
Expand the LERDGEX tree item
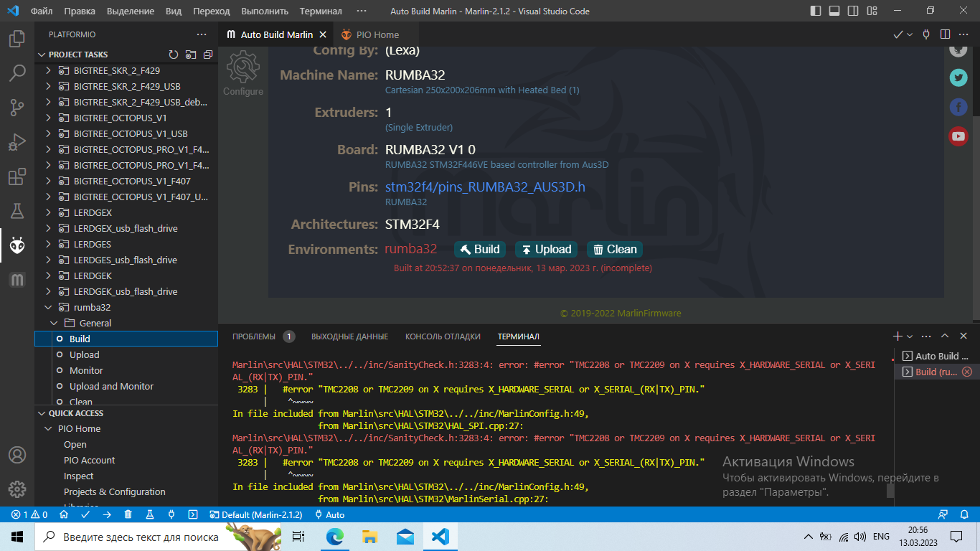48,212
